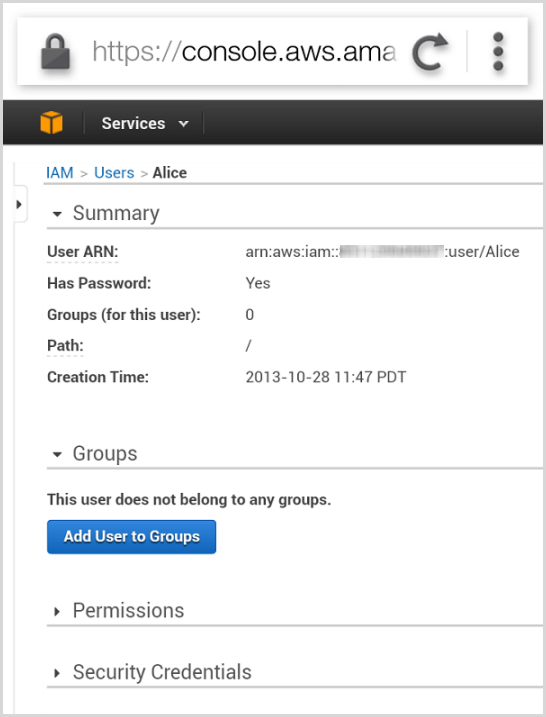Go to the Users breadcrumb link

114,173
